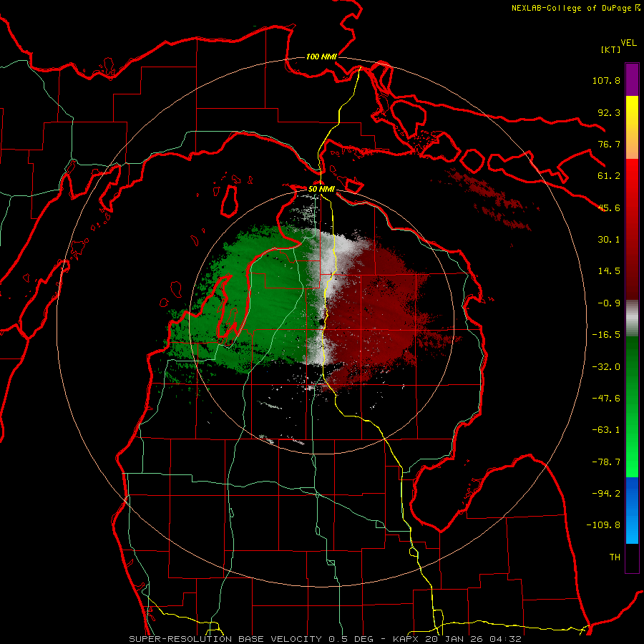The width and height of the screenshot is (644, 644).
Task: Select the 107.8 value on the velocity scale
Action: pos(606,80)
